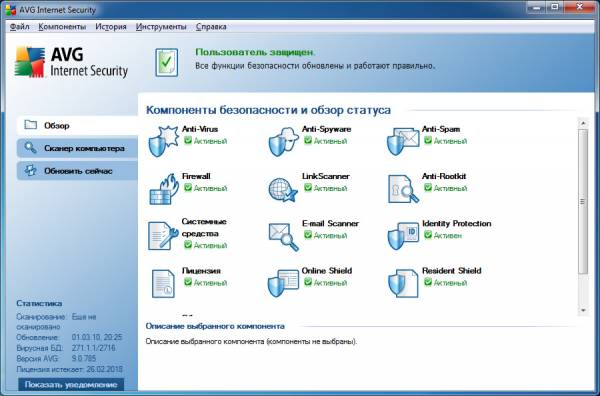Click the Показать уведомление button
Viewport: 600px width, 396px height.
pyautogui.click(x=71, y=385)
